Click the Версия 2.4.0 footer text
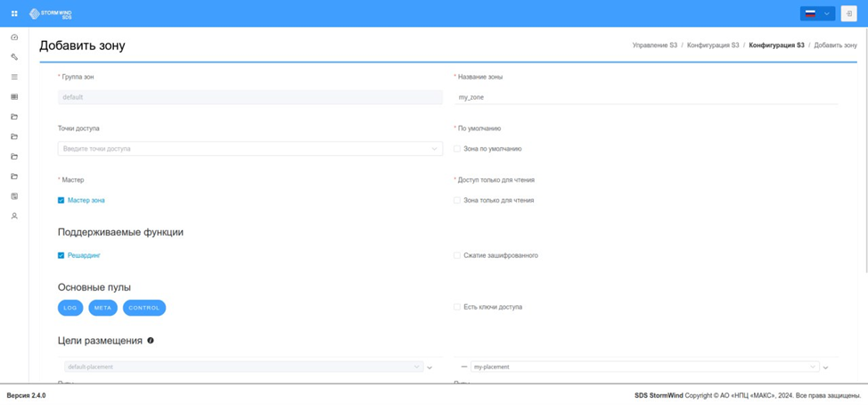The height and width of the screenshot is (405, 868). coord(26,396)
